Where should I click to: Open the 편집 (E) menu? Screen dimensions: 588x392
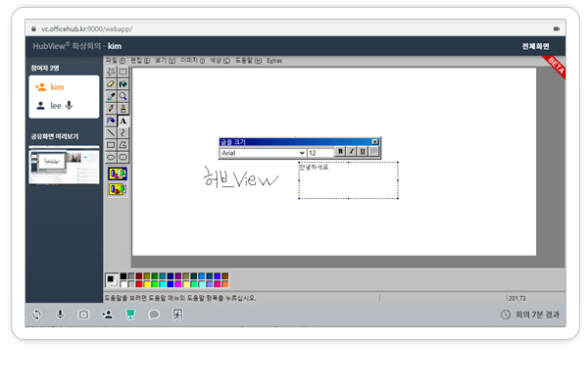coord(140,61)
